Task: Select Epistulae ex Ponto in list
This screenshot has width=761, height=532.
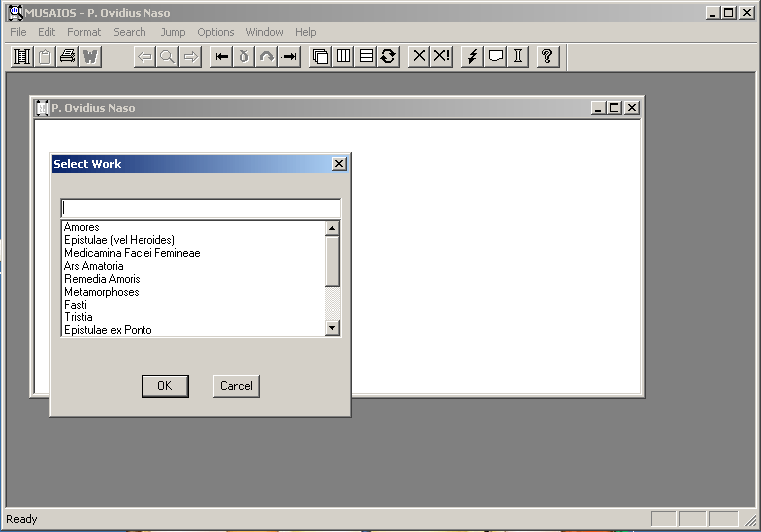Action: [x=194, y=330]
